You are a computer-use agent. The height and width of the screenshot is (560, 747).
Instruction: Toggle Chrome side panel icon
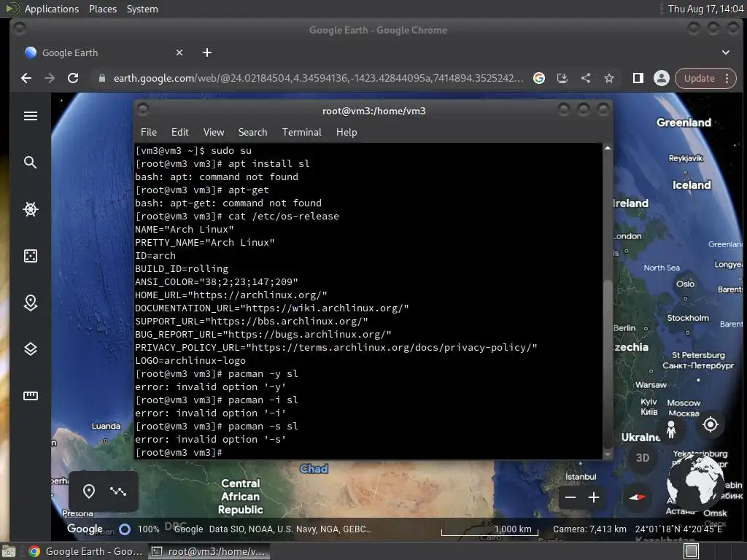coord(638,78)
